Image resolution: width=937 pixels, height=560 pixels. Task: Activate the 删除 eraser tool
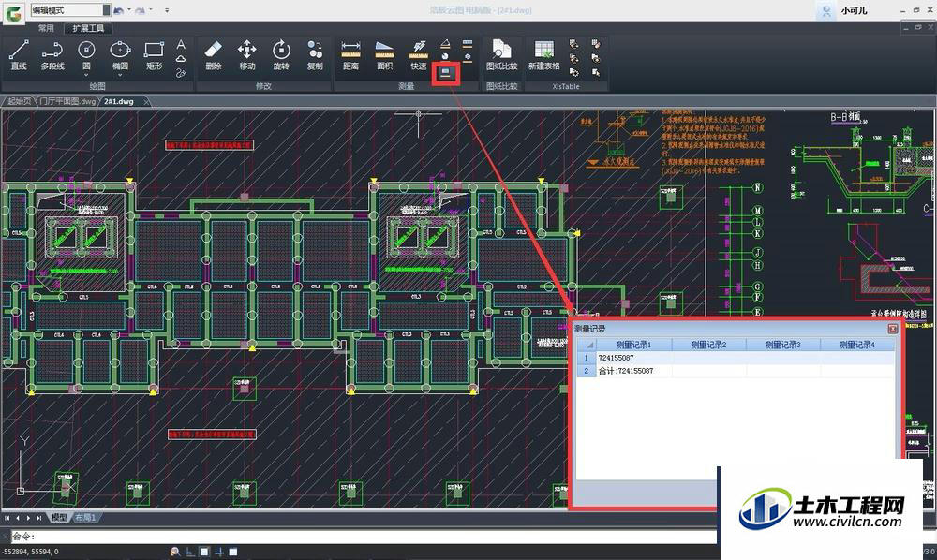click(214, 55)
